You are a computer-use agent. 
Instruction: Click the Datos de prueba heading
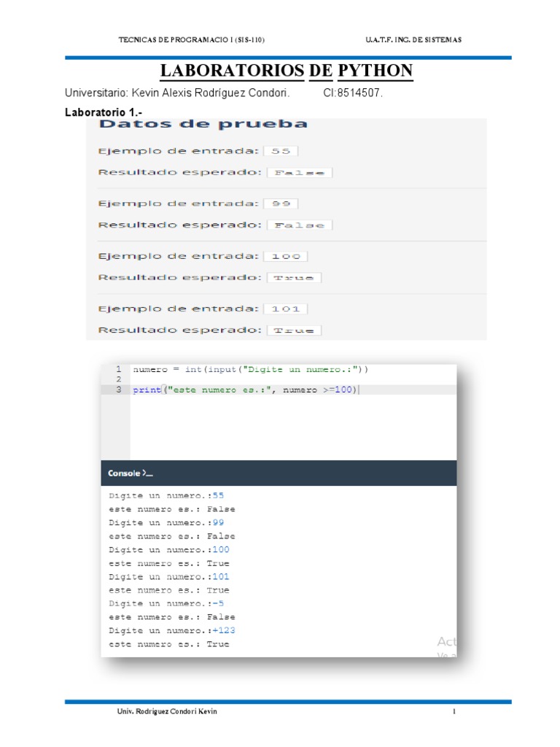point(203,124)
